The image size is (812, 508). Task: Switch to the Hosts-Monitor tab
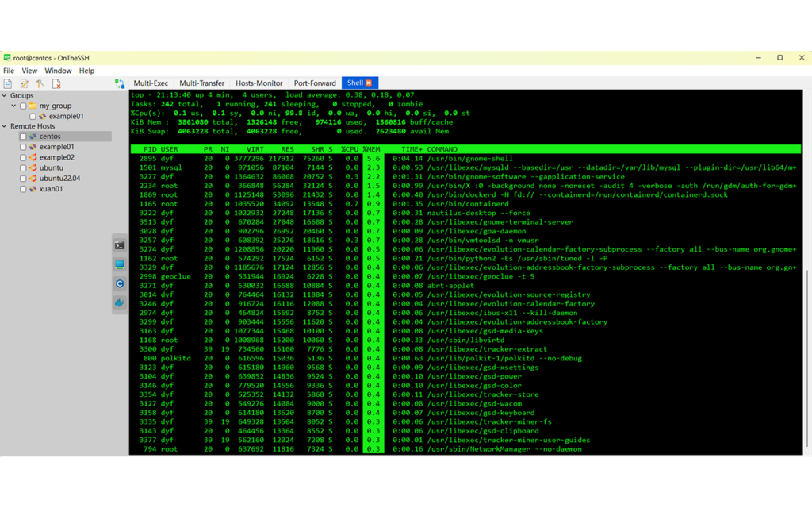click(x=259, y=82)
